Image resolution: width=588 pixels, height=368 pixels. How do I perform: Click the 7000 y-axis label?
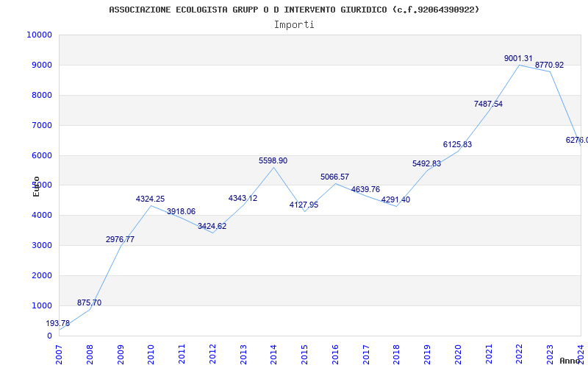pos(41,125)
